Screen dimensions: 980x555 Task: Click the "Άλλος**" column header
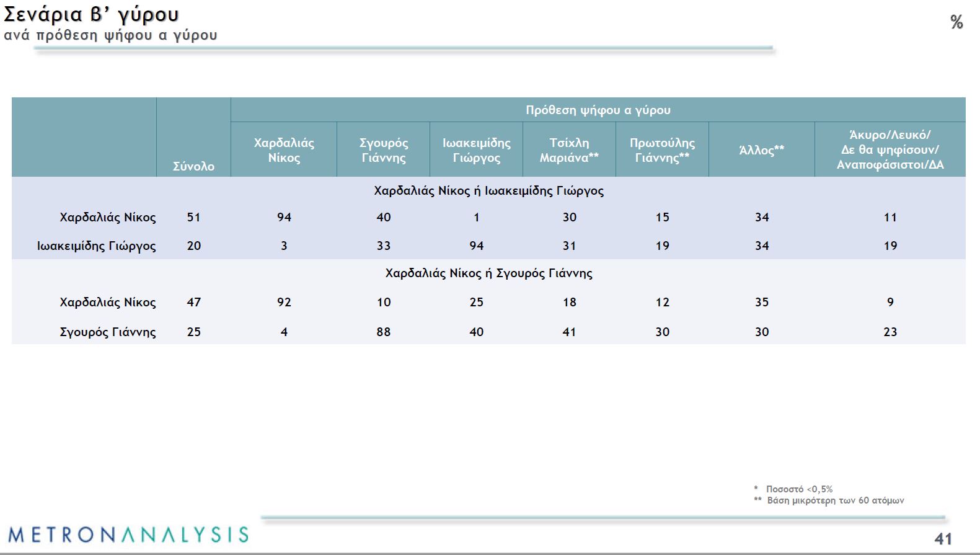(x=761, y=150)
